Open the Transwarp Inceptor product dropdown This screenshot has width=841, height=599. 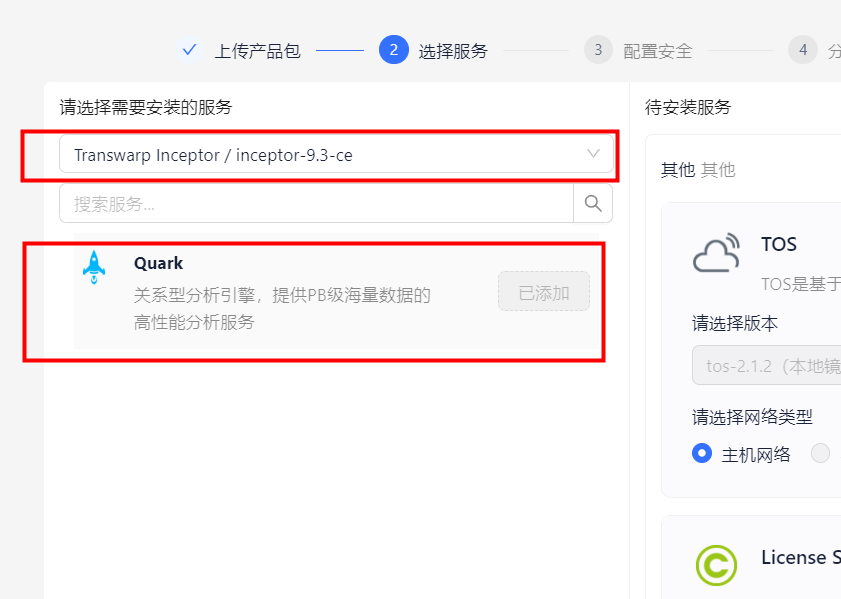[336, 154]
